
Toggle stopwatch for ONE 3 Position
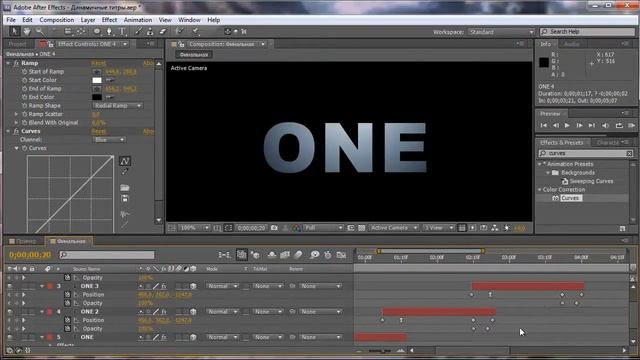tap(67, 295)
